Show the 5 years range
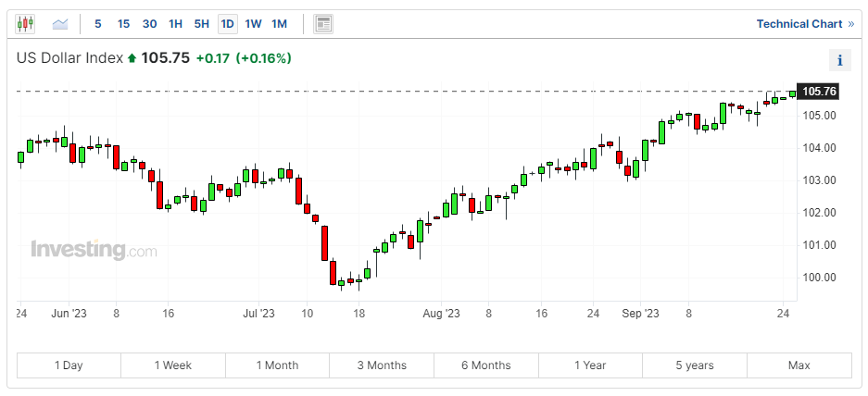 coord(695,365)
